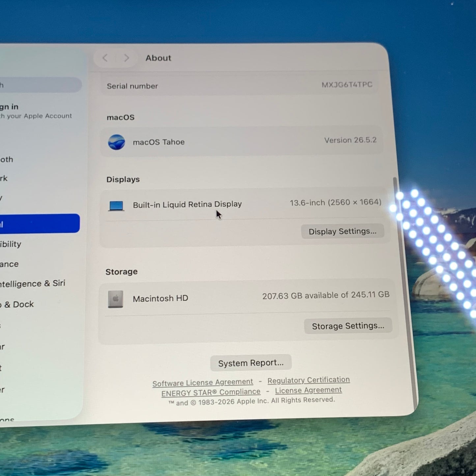Click the About title
The height and width of the screenshot is (476, 476).
(158, 58)
